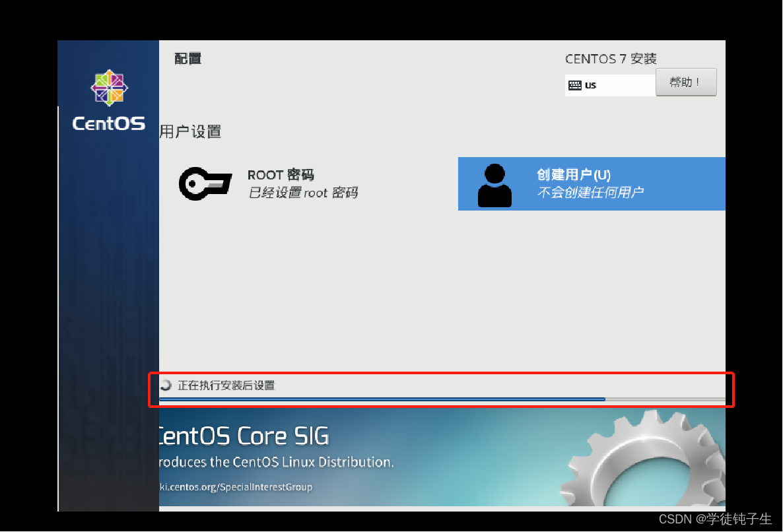This screenshot has height=532, width=783.
Task: Click the ROOT password key icon
Action: (205, 183)
